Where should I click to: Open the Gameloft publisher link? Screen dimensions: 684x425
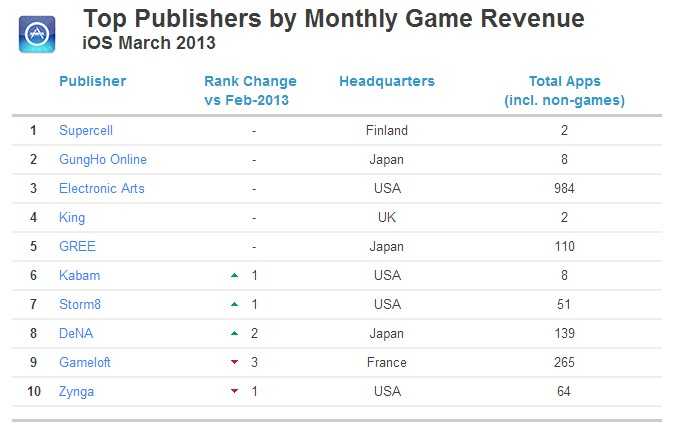coord(84,362)
